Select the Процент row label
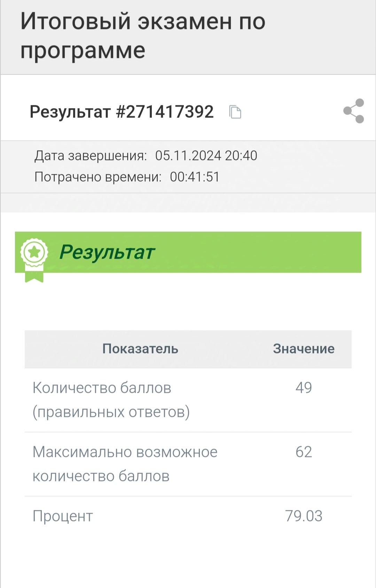The height and width of the screenshot is (588, 376). tap(63, 516)
